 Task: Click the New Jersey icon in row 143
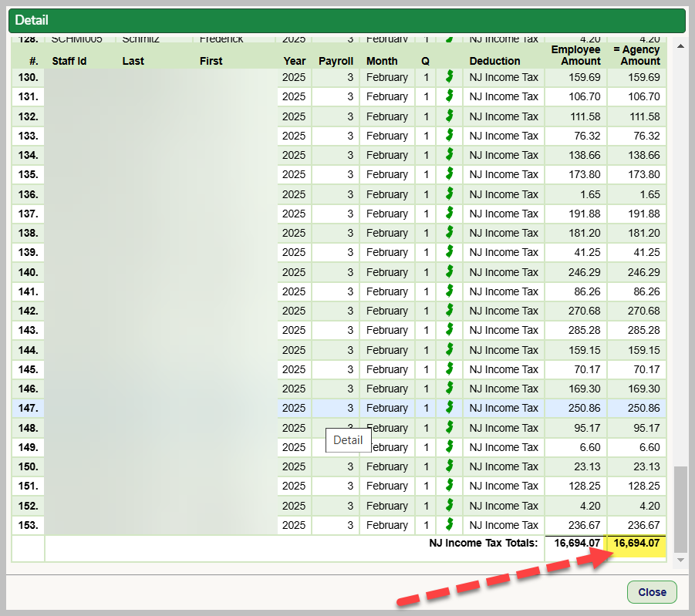[450, 330]
